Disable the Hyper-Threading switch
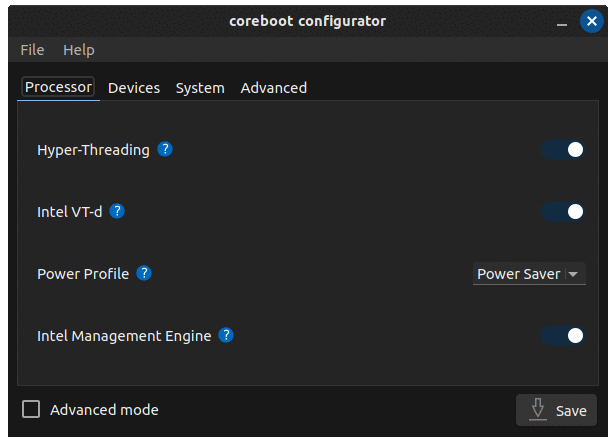616x448 pixels. [562, 150]
